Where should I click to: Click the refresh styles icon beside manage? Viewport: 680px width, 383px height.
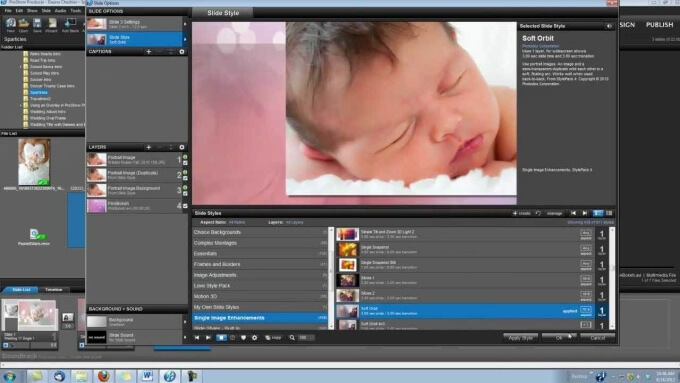[538, 213]
